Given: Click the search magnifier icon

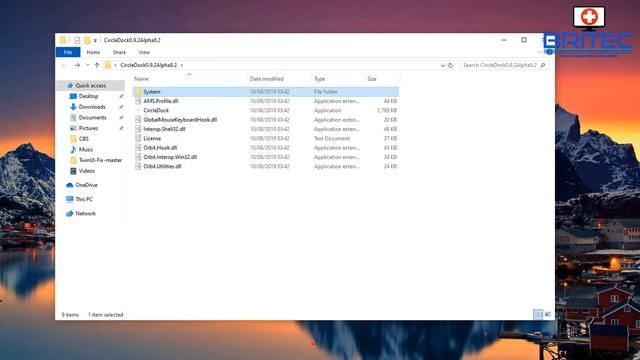Looking at the screenshot, I should pos(543,65).
